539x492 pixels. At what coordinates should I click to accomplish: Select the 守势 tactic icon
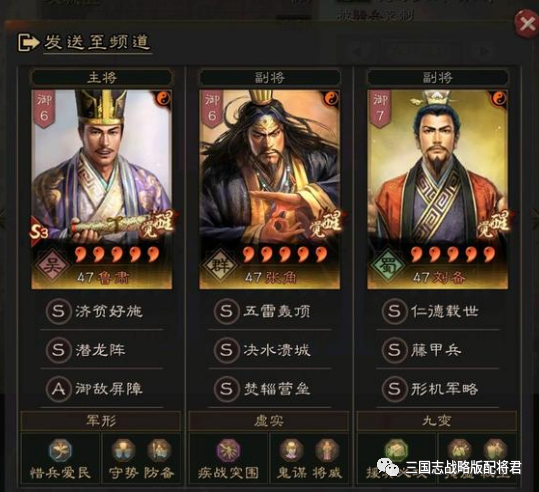123,450
